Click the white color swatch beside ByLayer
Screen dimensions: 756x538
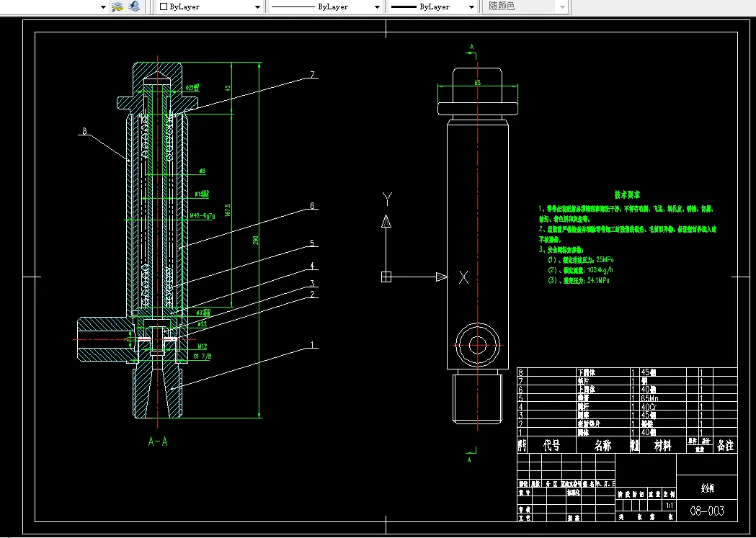click(x=164, y=6)
